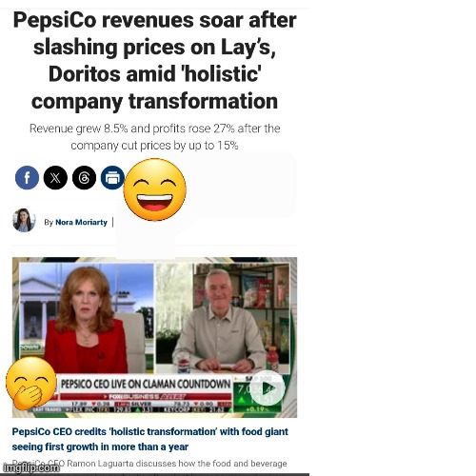Click the revenue grew 8.5% subheadline

pyautogui.click(x=154, y=137)
